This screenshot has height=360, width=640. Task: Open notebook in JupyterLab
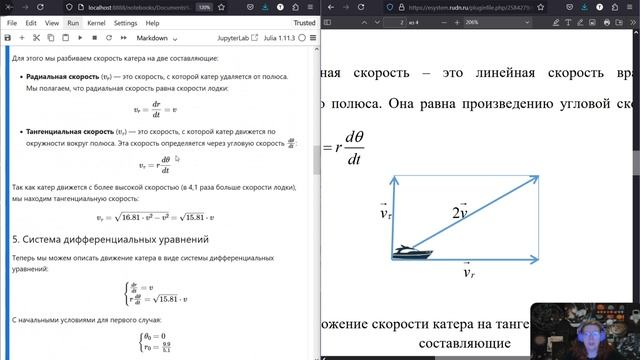pyautogui.click(x=238, y=38)
